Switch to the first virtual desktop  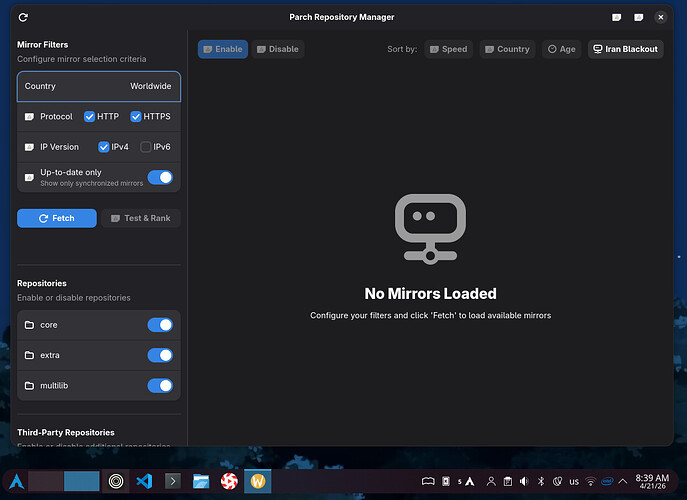coord(46,481)
